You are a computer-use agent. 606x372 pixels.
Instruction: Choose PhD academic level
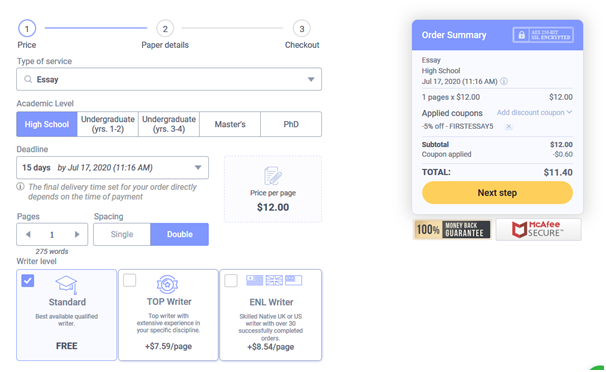point(291,124)
